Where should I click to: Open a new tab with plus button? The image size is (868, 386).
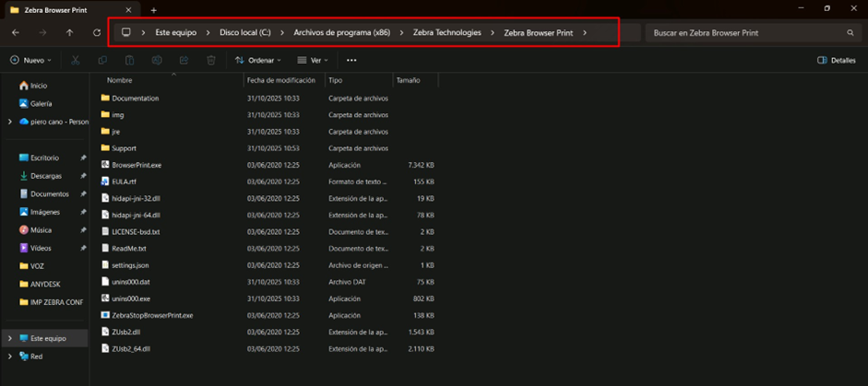[154, 10]
